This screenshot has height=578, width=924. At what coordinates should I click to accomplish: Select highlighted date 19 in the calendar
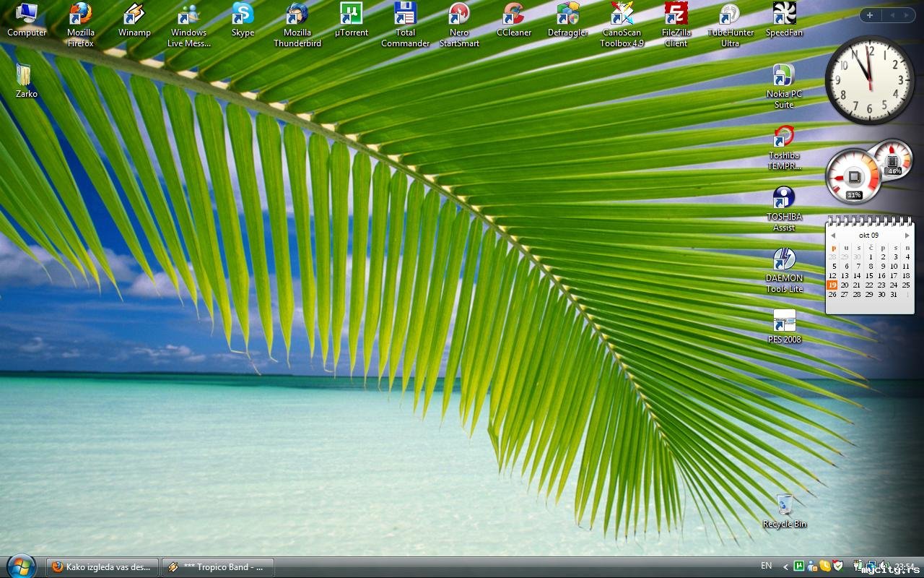click(x=832, y=285)
